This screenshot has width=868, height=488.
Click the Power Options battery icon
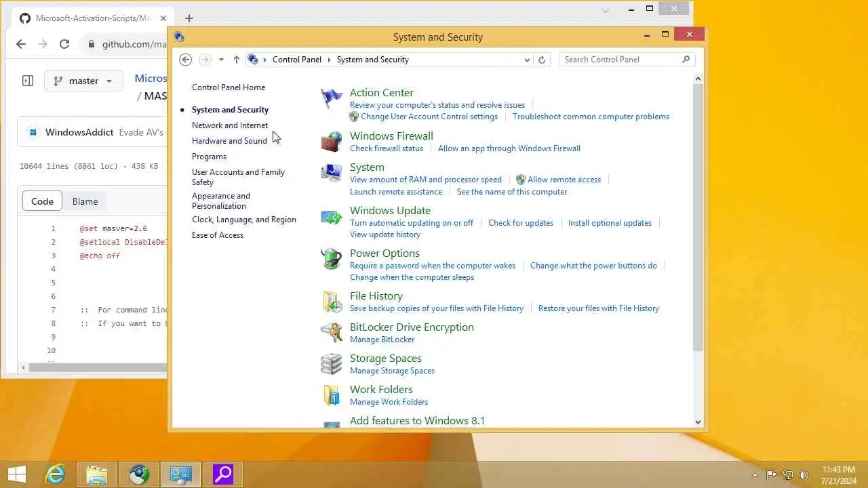pos(332,259)
